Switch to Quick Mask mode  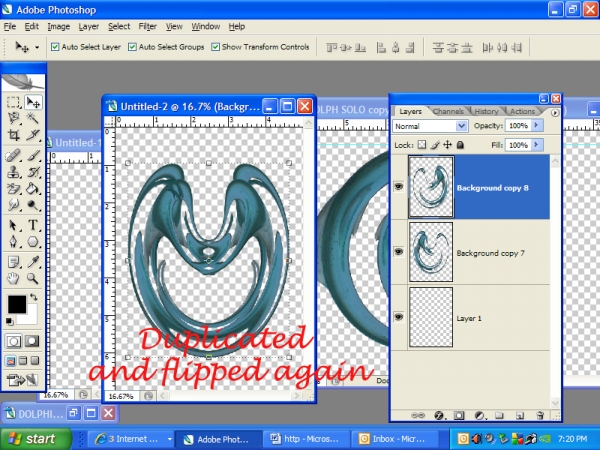coord(32,341)
